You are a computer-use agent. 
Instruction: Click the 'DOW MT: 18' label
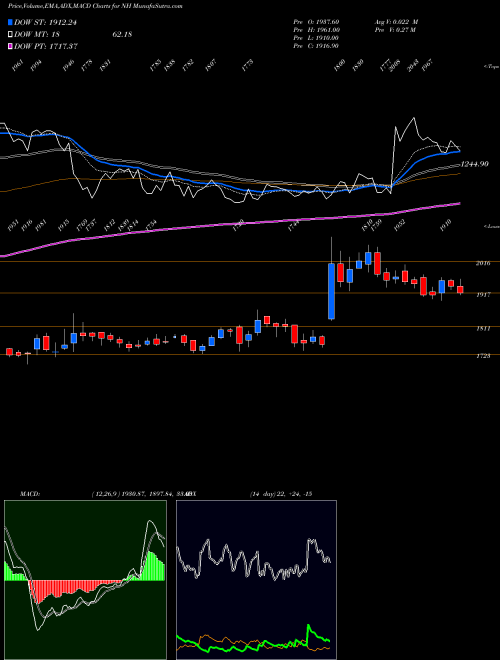pos(38,34)
